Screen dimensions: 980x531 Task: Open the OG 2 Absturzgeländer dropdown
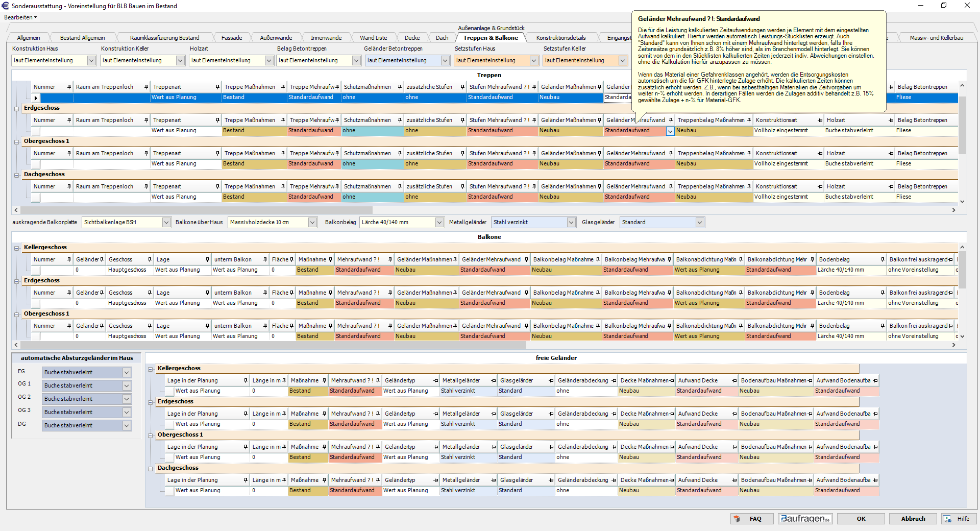127,399
